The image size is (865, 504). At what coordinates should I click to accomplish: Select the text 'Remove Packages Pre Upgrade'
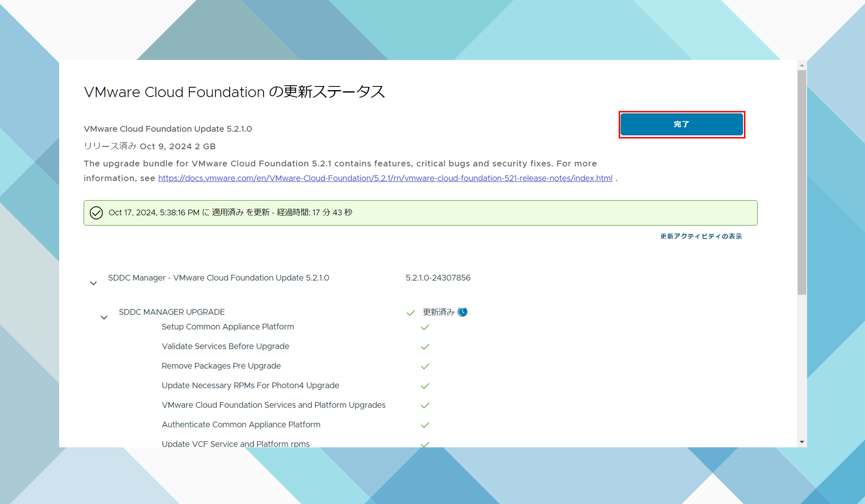221,366
